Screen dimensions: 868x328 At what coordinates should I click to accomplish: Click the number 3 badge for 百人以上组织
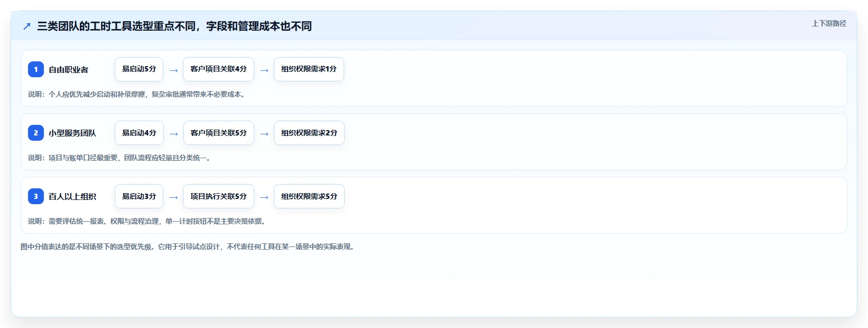pos(36,196)
